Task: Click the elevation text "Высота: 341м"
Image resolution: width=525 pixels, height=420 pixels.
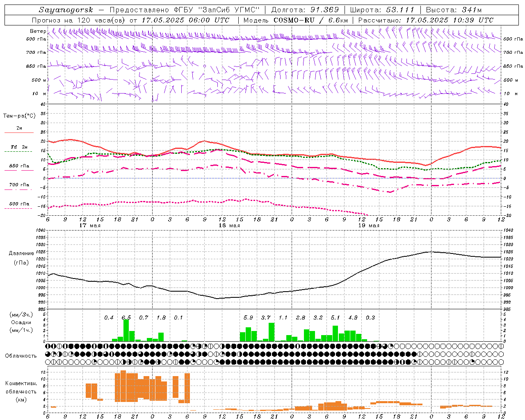Action: pyautogui.click(x=454, y=10)
